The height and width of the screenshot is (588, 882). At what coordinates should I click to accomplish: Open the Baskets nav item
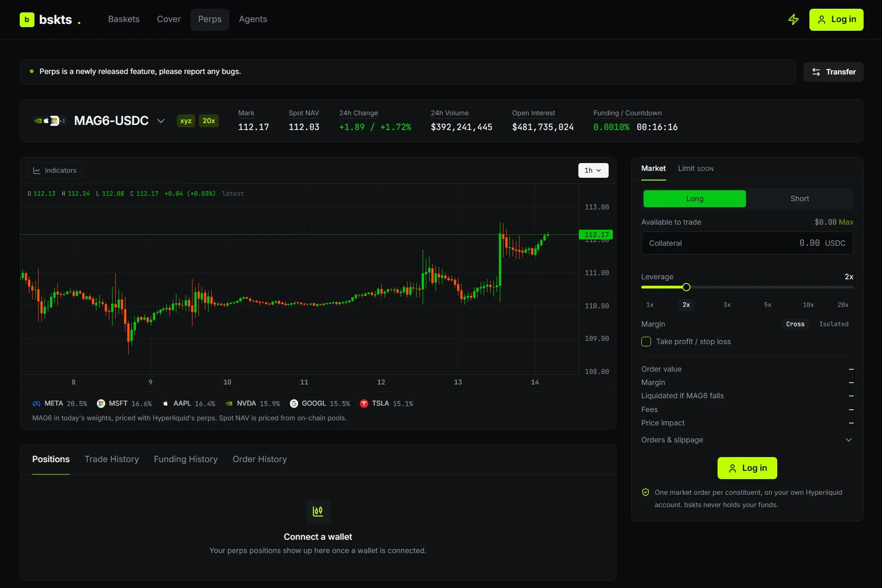coord(124,19)
